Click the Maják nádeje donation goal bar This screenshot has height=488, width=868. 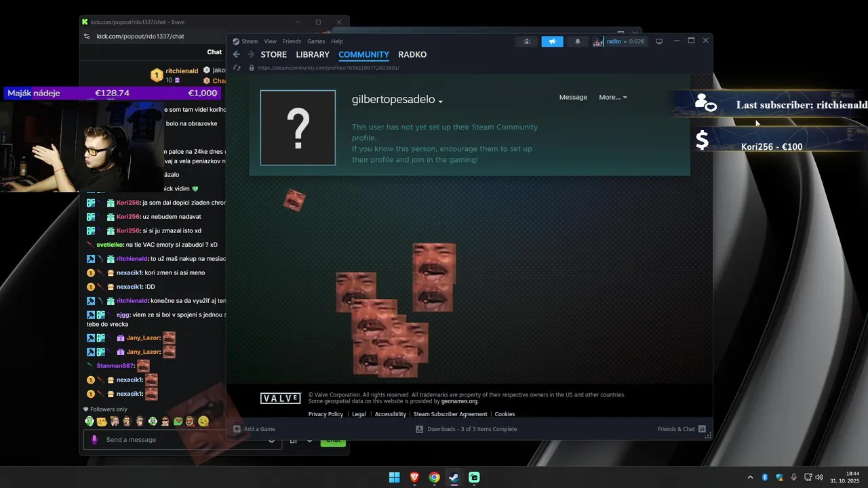coord(113,93)
